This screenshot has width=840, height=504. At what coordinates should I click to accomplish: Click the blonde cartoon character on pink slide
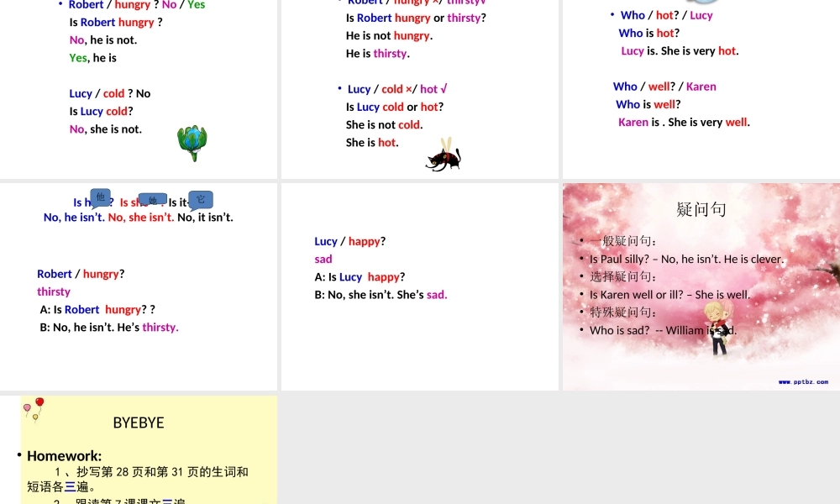click(x=717, y=326)
